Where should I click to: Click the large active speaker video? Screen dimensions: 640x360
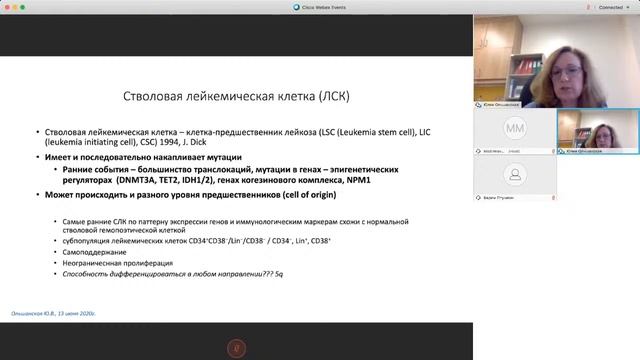557,61
